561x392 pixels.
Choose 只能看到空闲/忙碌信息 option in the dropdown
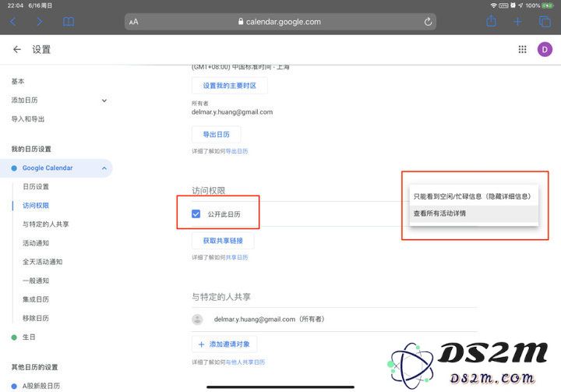[474, 196]
